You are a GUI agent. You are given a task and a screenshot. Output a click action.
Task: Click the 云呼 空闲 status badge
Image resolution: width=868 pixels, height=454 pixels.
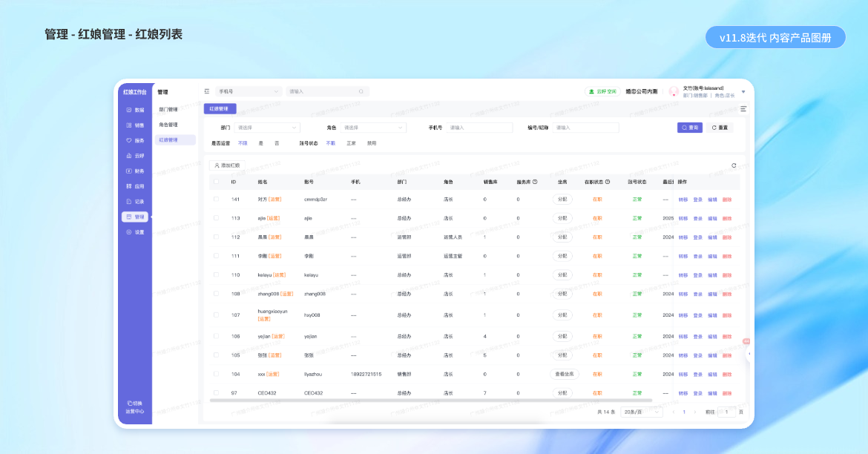click(602, 91)
